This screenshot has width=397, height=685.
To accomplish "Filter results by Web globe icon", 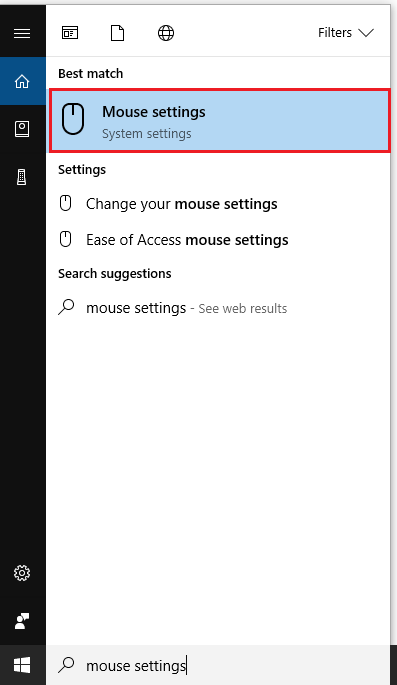I will click(166, 33).
